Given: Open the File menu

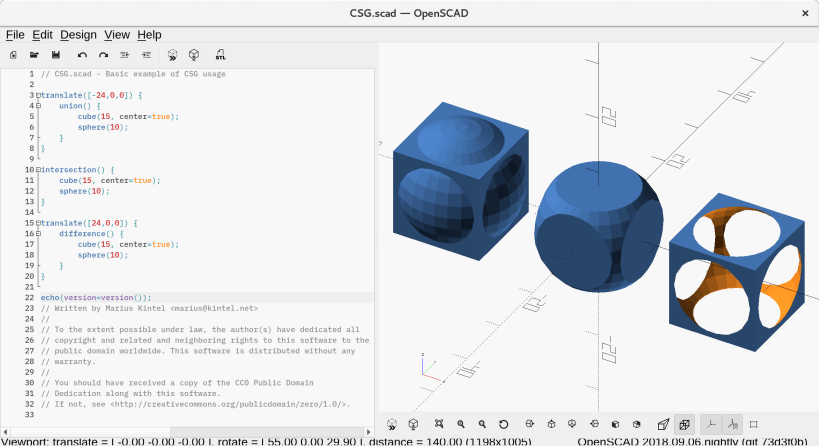Looking at the screenshot, I should tap(15, 35).
